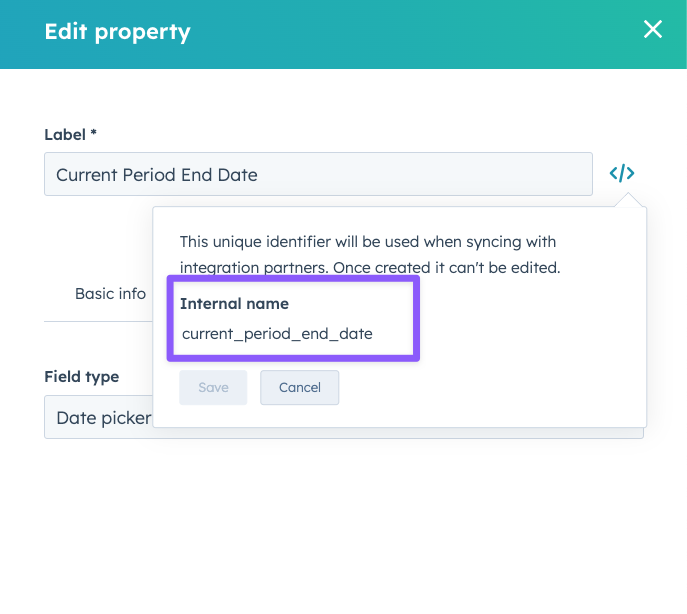
Task: Click the Label field caption
Action: [64, 134]
